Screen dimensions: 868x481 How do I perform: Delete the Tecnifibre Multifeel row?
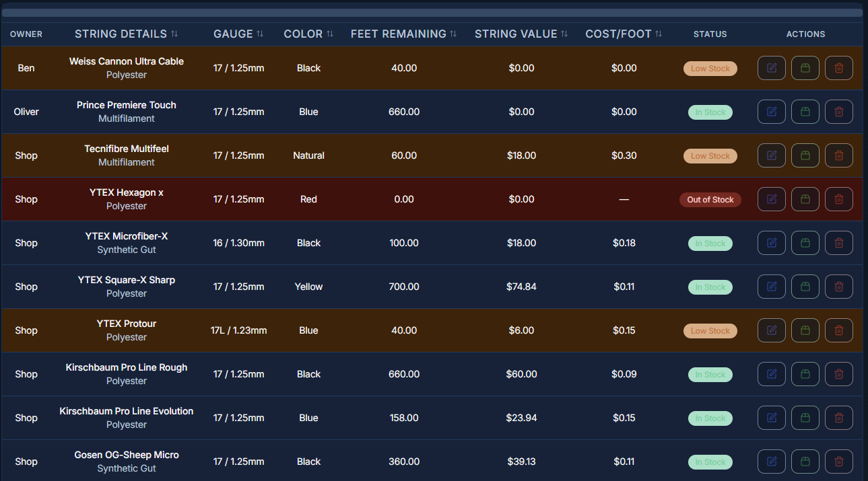[x=839, y=155]
